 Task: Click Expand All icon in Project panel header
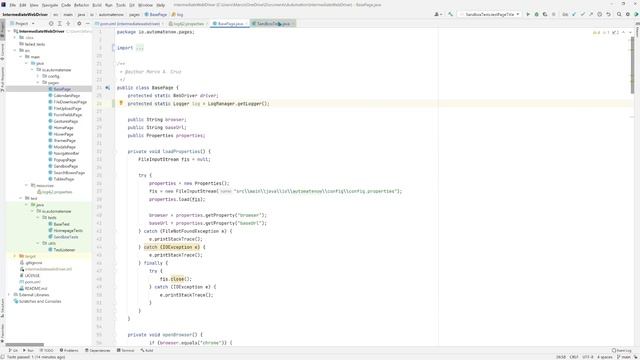(x=60, y=24)
